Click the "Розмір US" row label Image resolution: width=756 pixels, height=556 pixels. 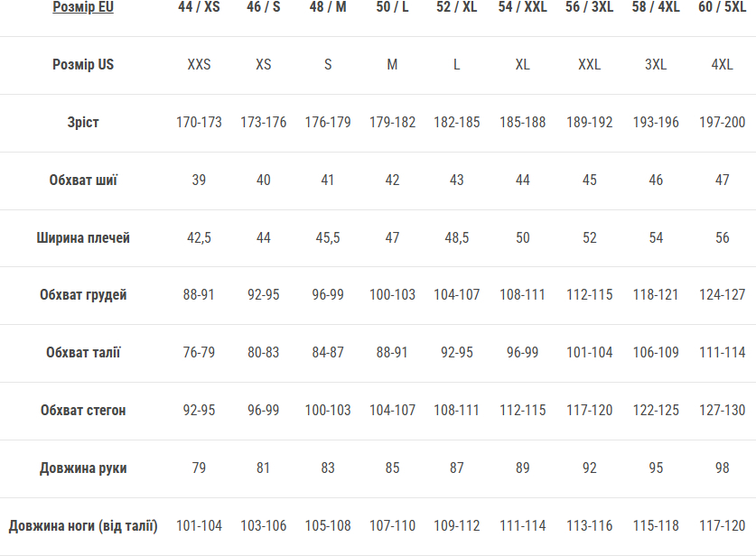point(83,65)
